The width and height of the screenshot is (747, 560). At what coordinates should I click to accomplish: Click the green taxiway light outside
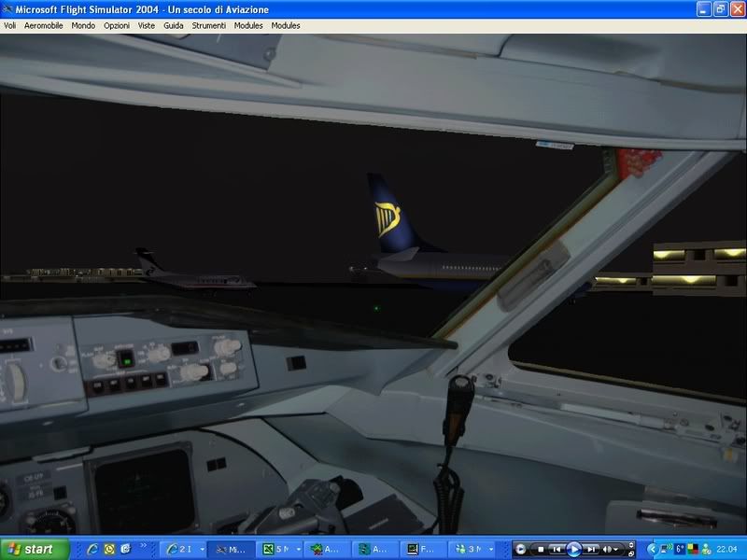[x=376, y=309]
